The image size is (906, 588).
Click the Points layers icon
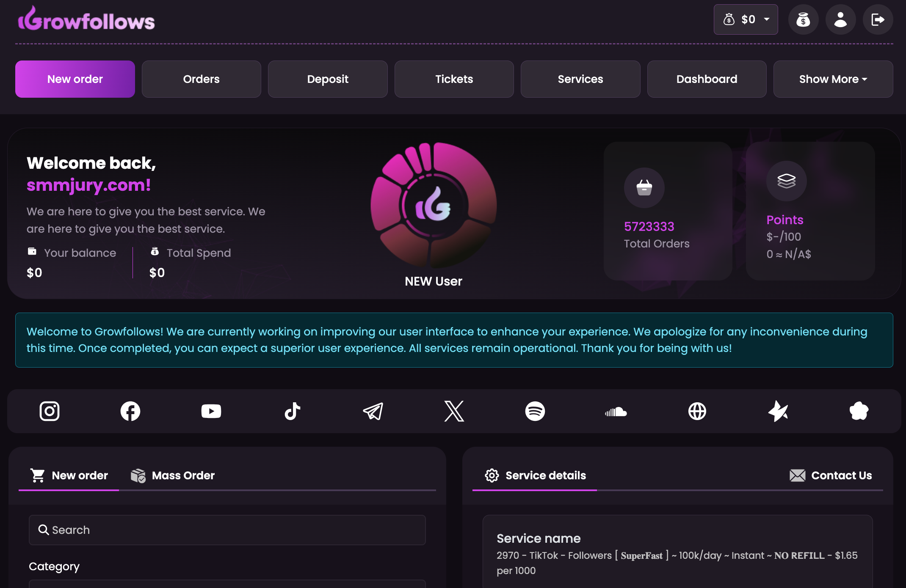(x=787, y=181)
